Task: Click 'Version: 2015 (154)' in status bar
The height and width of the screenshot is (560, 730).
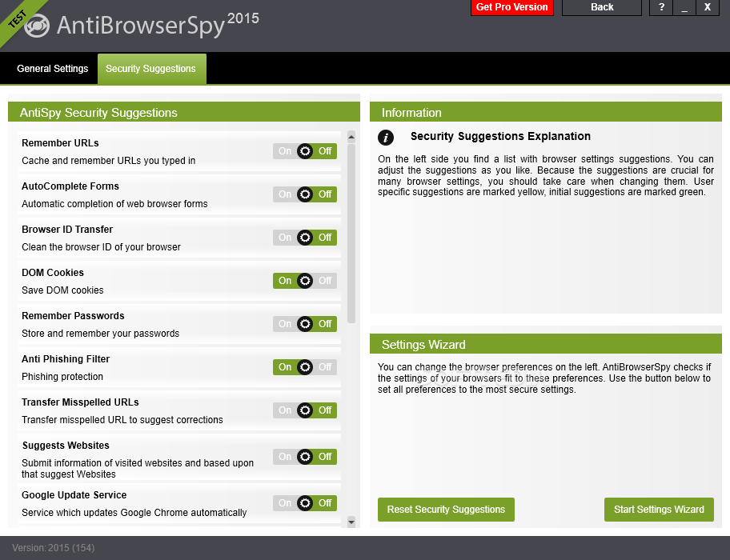Action: (x=53, y=548)
